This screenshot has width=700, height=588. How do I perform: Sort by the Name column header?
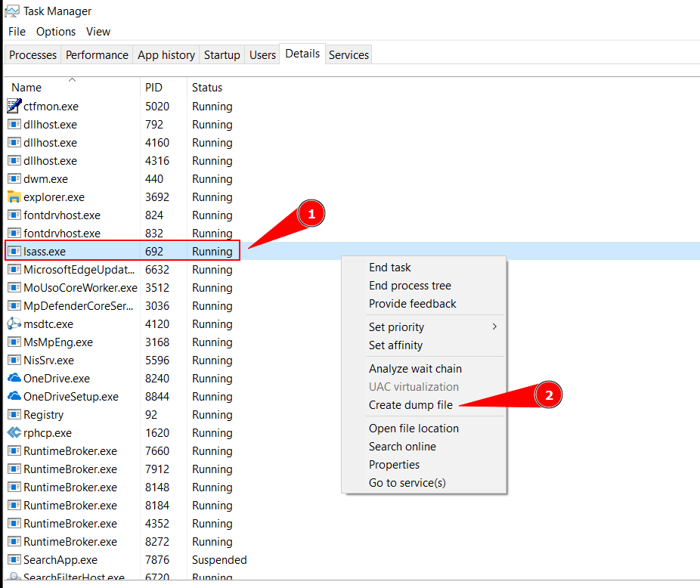(x=71, y=87)
